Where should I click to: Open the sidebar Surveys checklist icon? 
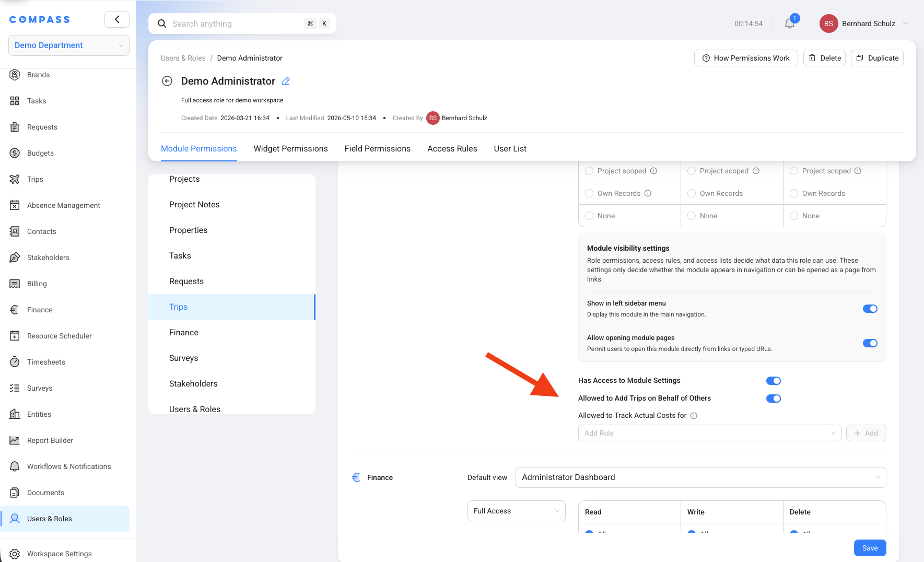pos(15,388)
